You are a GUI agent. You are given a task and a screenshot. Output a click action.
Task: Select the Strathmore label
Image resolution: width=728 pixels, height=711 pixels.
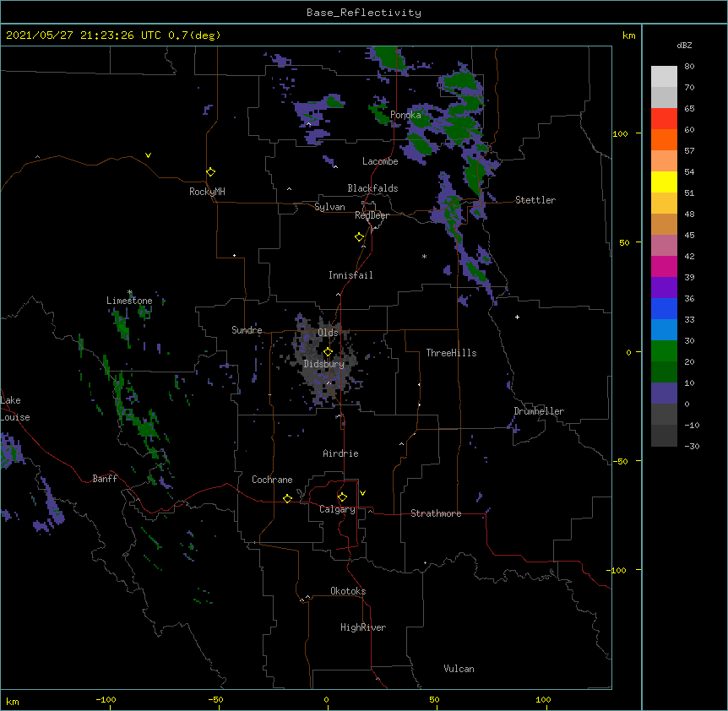point(436,513)
